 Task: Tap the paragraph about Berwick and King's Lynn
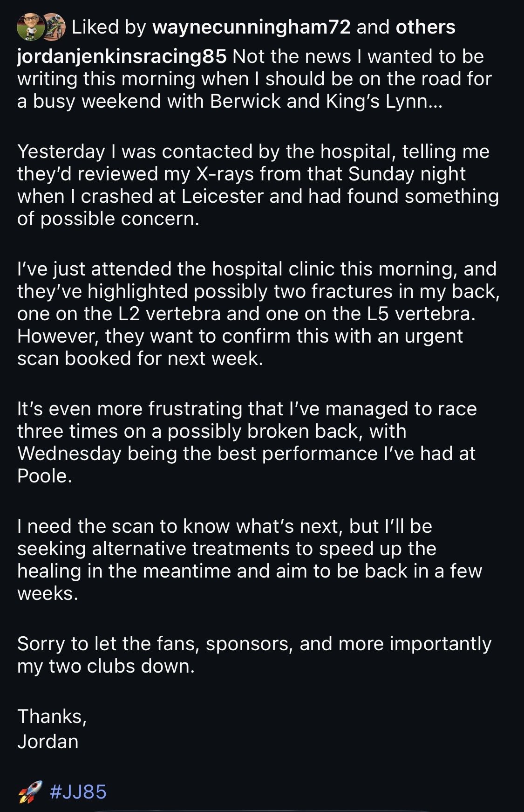[255, 79]
